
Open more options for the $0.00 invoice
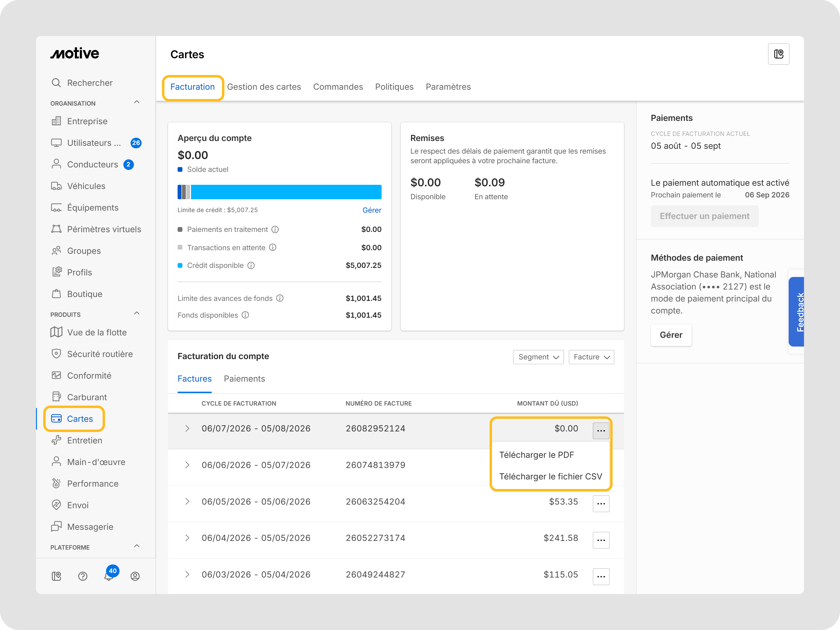[x=601, y=430]
